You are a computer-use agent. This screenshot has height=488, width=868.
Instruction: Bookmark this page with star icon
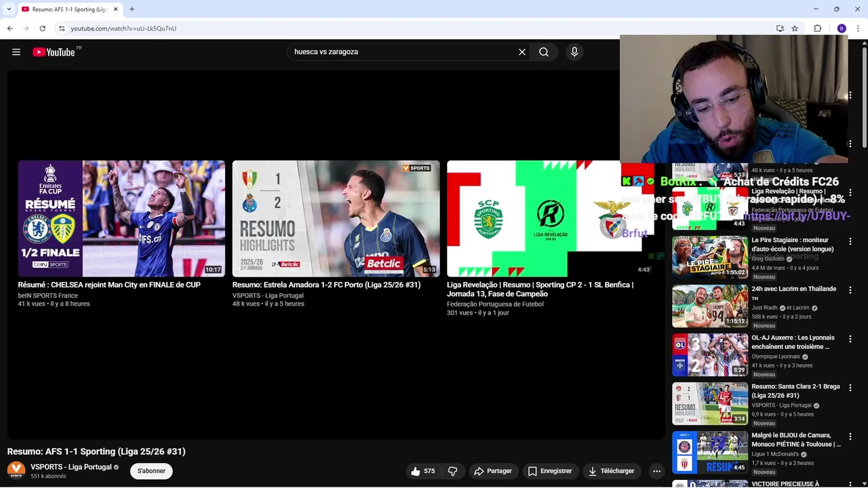click(x=795, y=28)
